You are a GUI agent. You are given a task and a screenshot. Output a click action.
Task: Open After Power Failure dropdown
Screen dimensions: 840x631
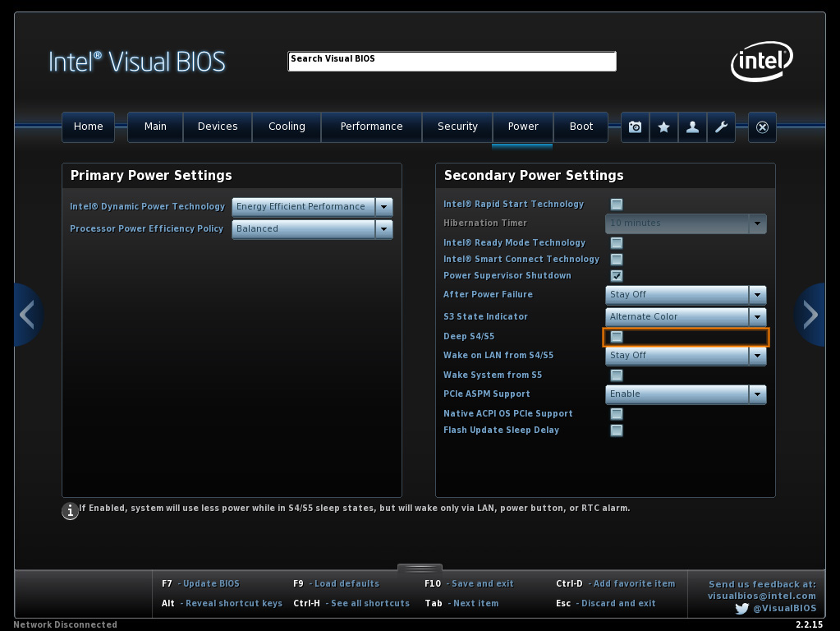coord(686,295)
